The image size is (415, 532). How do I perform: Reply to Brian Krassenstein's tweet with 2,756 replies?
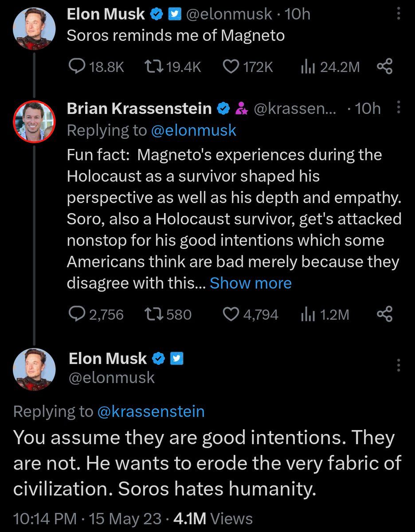[78, 314]
